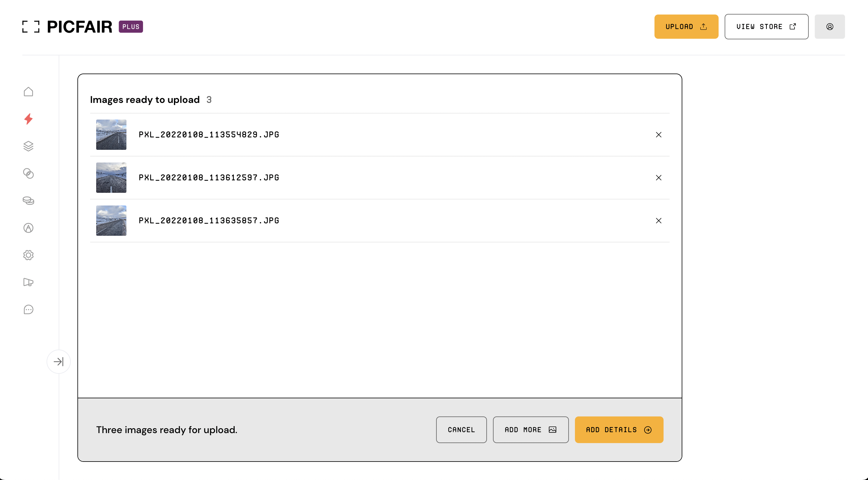Cancel the upload
Viewport: 868px width, 480px height.
(x=461, y=430)
